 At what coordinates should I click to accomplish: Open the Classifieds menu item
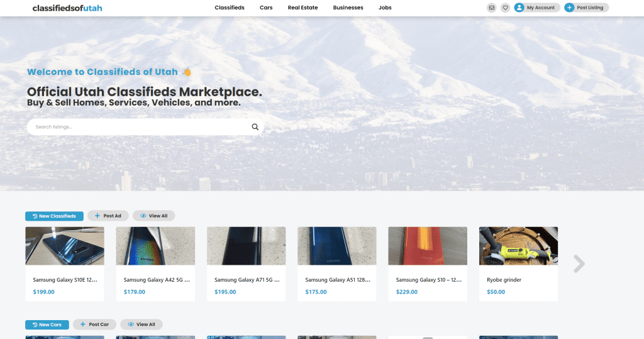230,8
